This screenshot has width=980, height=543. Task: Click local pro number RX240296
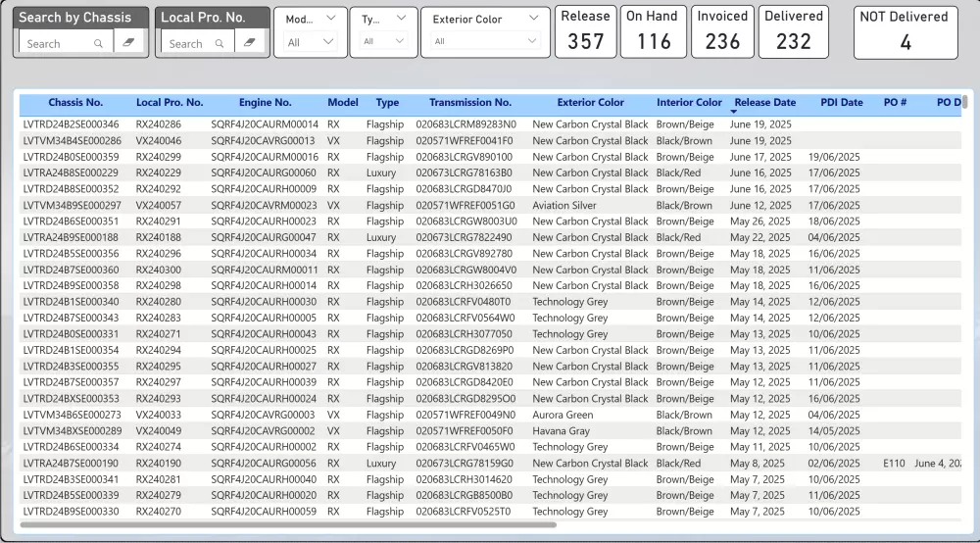click(x=158, y=254)
